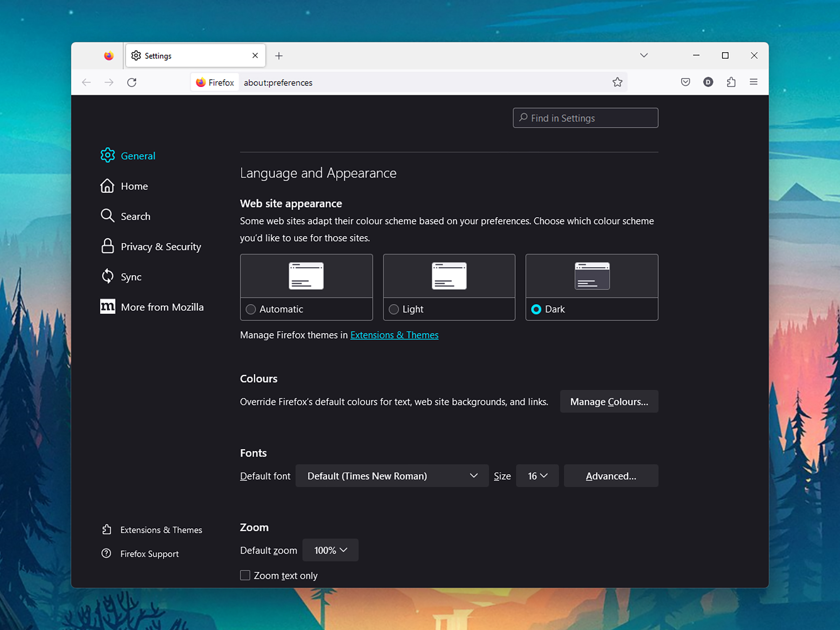Click the Manage Colours button
Image resolution: width=840 pixels, height=630 pixels.
pyautogui.click(x=609, y=402)
